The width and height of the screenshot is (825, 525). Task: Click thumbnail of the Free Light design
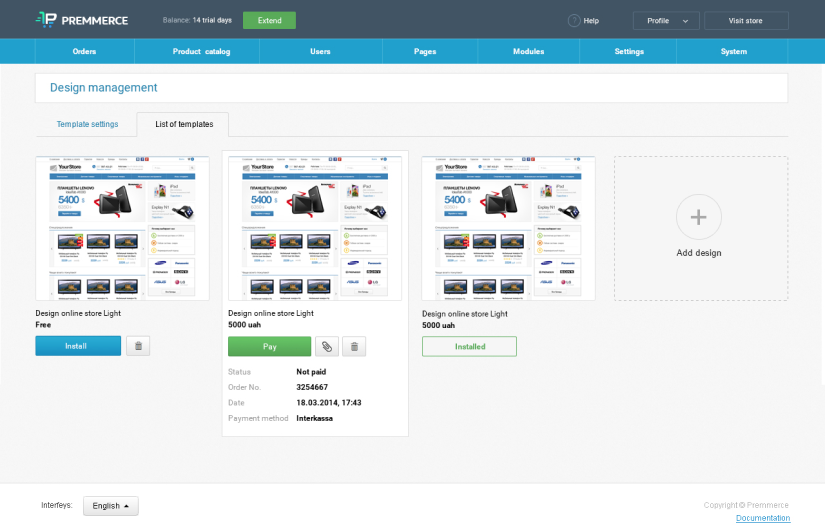coord(122,228)
